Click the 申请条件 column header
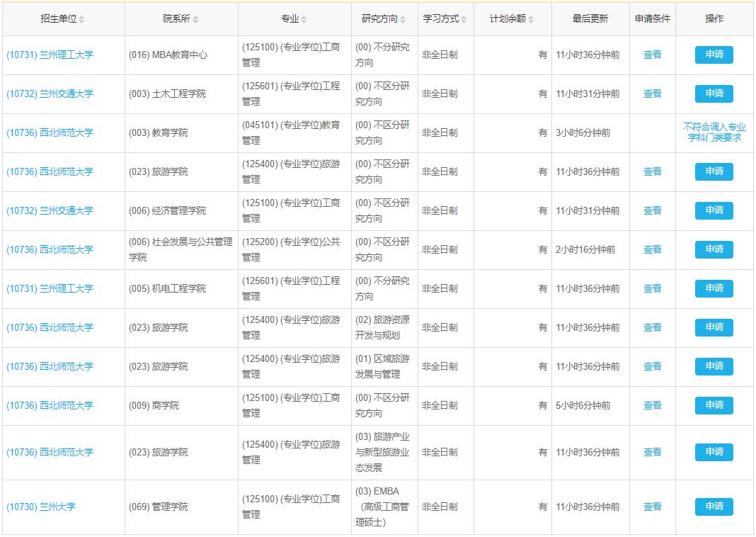756x537 pixels. click(x=653, y=19)
